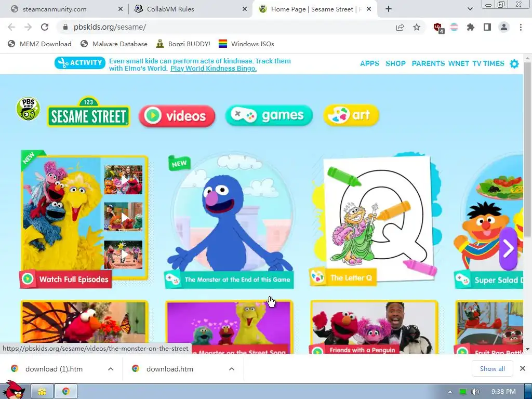This screenshot has height=399, width=532.
Task: Click the share page icon in address bar
Action: click(x=400, y=27)
